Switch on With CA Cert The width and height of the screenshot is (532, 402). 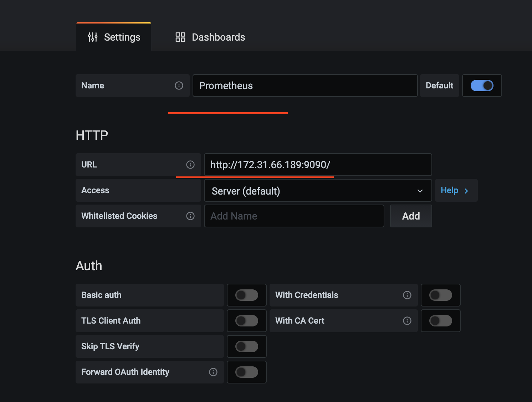pos(440,321)
